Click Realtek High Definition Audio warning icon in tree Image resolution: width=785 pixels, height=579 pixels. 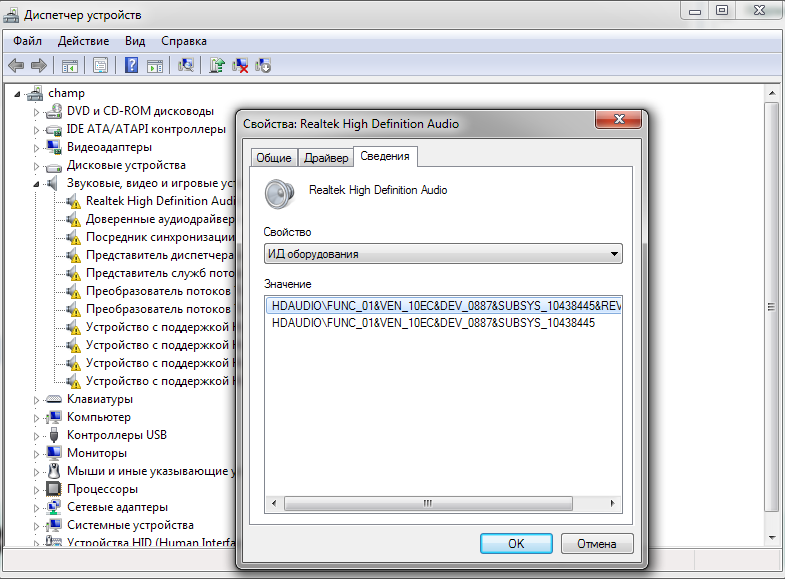(73, 202)
